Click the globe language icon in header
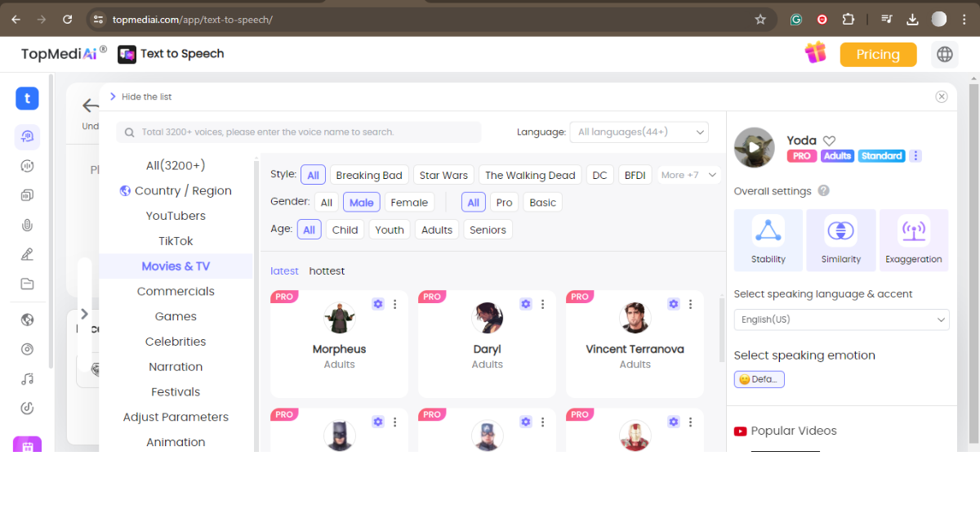 [945, 54]
